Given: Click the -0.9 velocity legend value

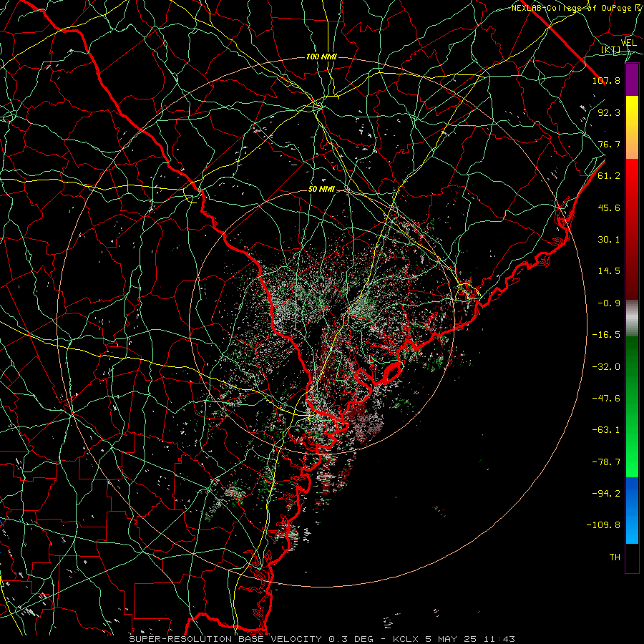Looking at the screenshot, I should 609,303.
